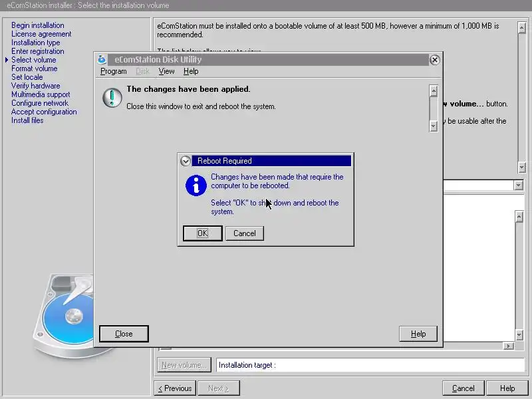Click the Reboot Required title bar

pyautogui.click(x=271, y=161)
